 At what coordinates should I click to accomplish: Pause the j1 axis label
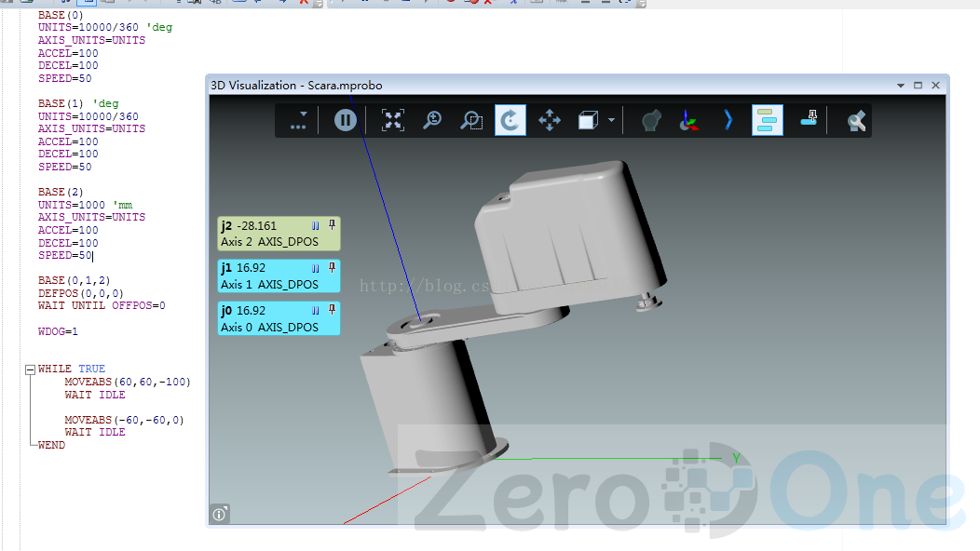(316, 268)
